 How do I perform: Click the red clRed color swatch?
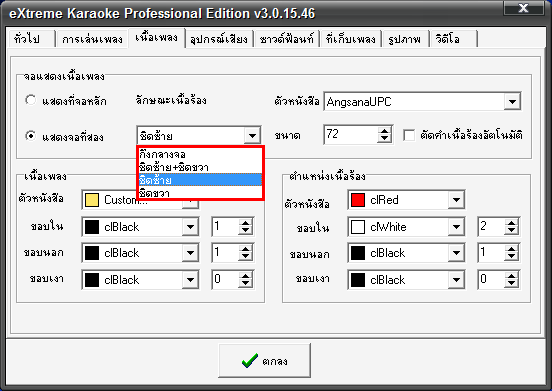(358, 200)
